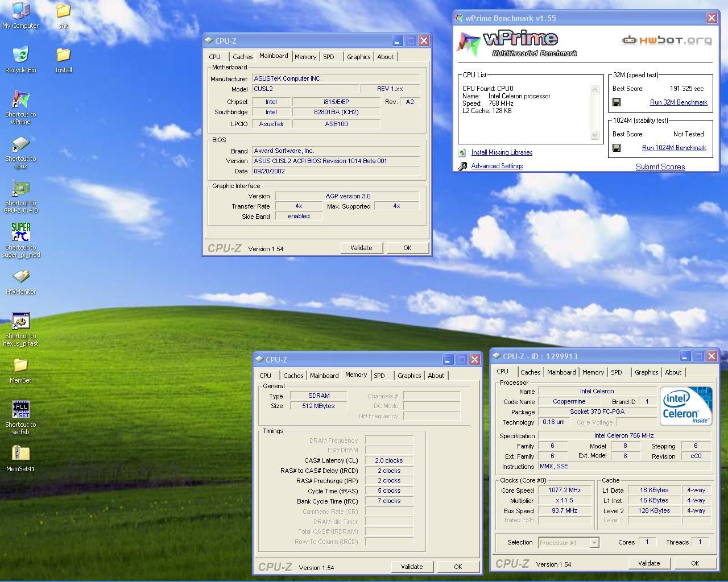Open the Recycle Bin desktop icon
Viewport: 728px width, 582px height.
pyautogui.click(x=20, y=60)
